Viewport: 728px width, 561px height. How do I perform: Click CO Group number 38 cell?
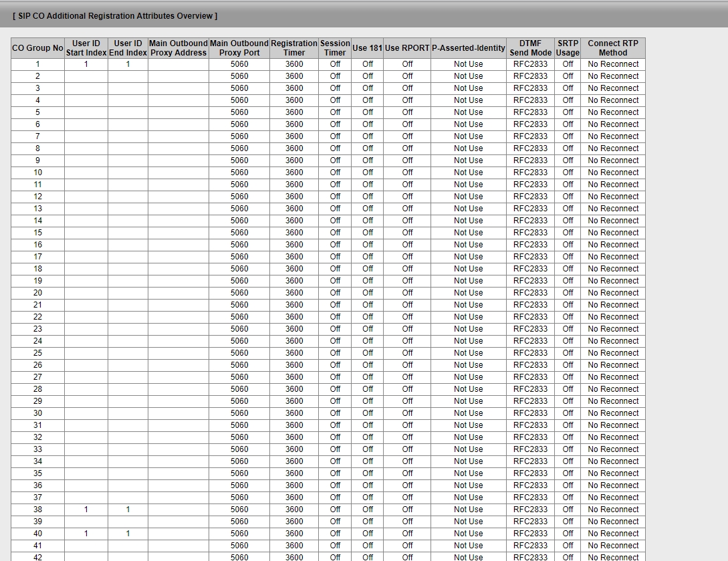coord(37,510)
